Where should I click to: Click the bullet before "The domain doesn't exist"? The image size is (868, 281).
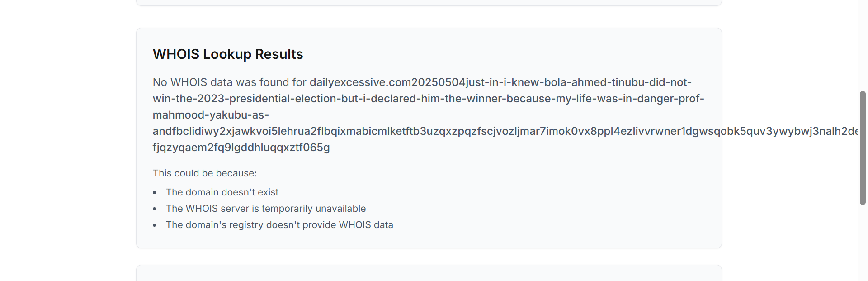pyautogui.click(x=155, y=193)
